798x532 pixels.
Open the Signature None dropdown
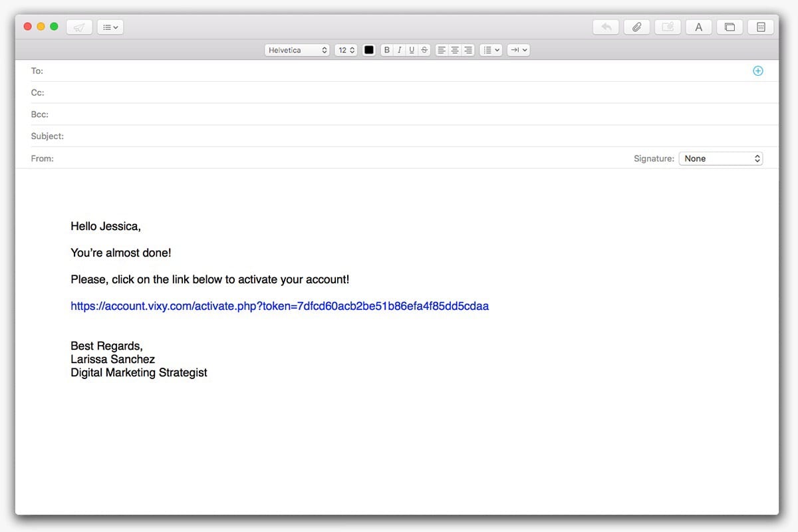(721, 158)
